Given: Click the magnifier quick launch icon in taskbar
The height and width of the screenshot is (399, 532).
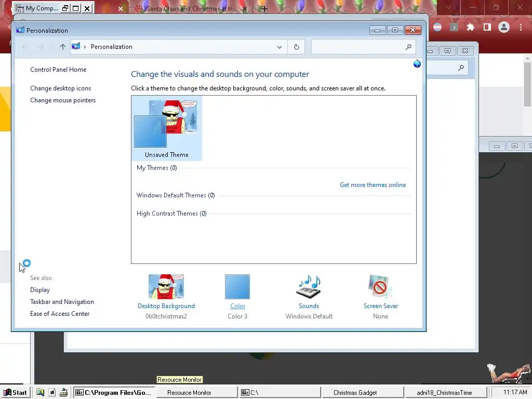Looking at the screenshot, I should click(40, 393).
